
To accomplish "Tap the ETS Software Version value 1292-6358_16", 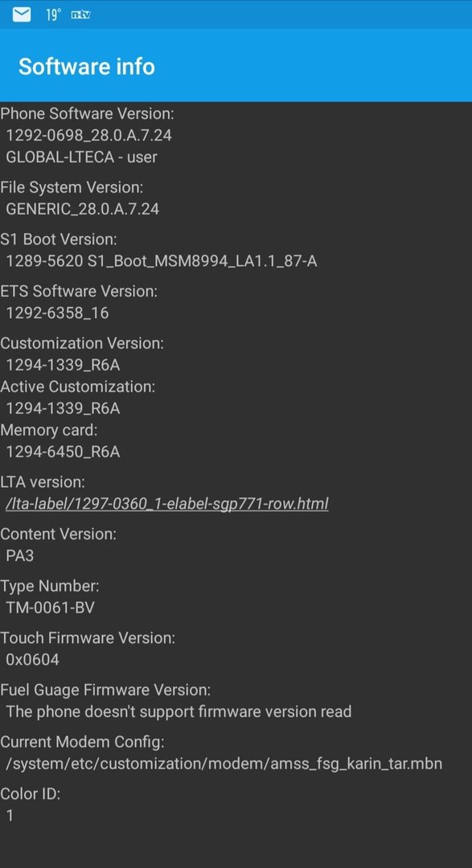I will point(57,313).
